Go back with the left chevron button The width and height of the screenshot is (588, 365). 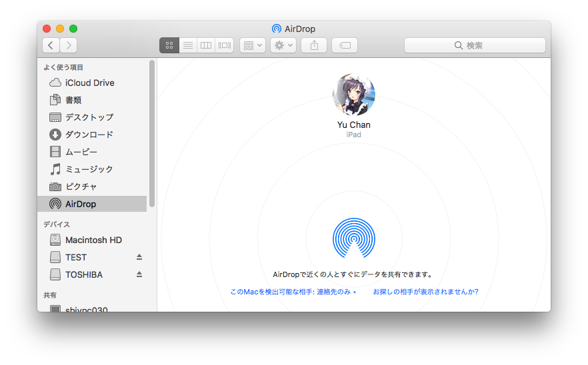click(51, 45)
